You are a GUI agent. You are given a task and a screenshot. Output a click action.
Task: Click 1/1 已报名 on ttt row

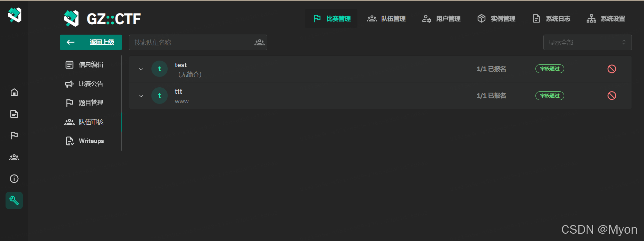[x=491, y=96]
